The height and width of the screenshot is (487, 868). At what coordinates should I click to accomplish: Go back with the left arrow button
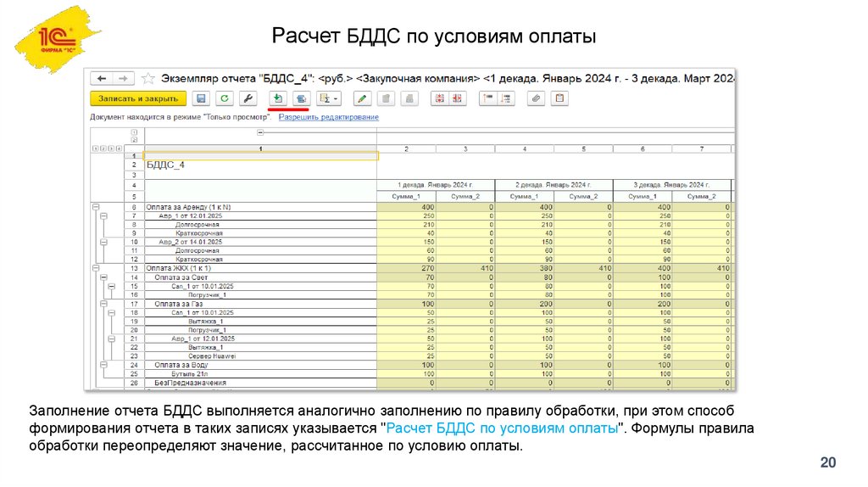coord(102,79)
